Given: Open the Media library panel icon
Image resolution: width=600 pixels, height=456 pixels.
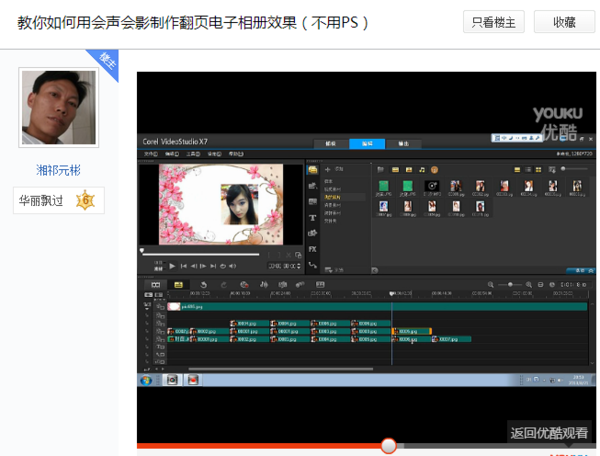Looking at the screenshot, I should tap(313, 170).
